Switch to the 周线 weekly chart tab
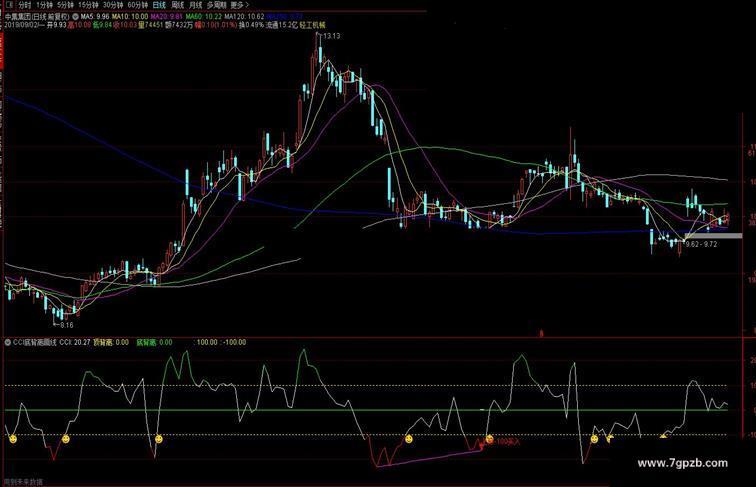The image size is (756, 487). pos(177,5)
